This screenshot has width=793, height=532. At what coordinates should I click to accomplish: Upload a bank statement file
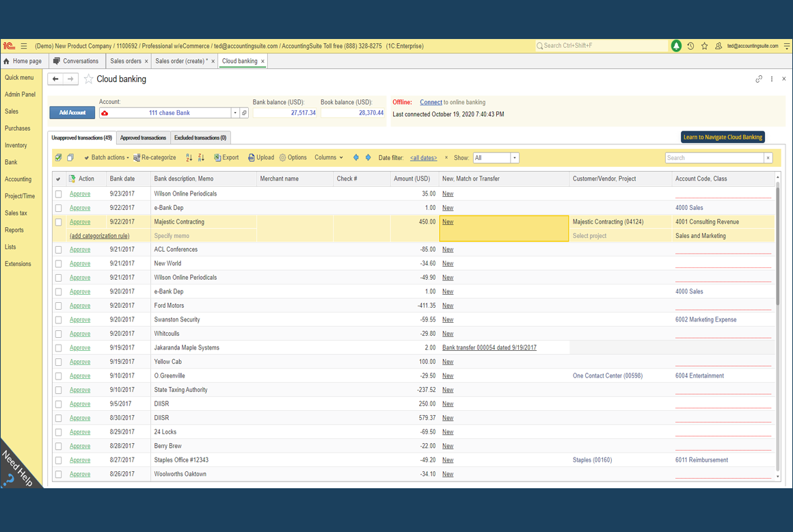click(261, 158)
